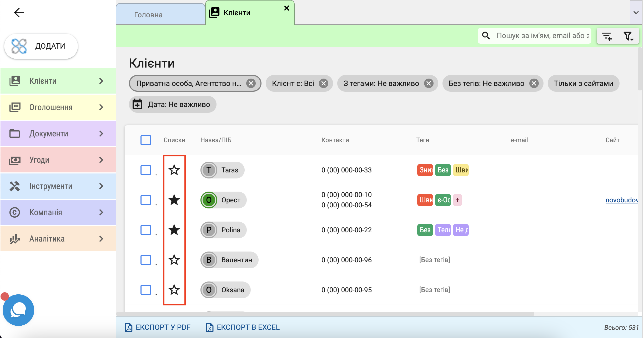Expand the Угоди sidebar chevron

coord(101,160)
